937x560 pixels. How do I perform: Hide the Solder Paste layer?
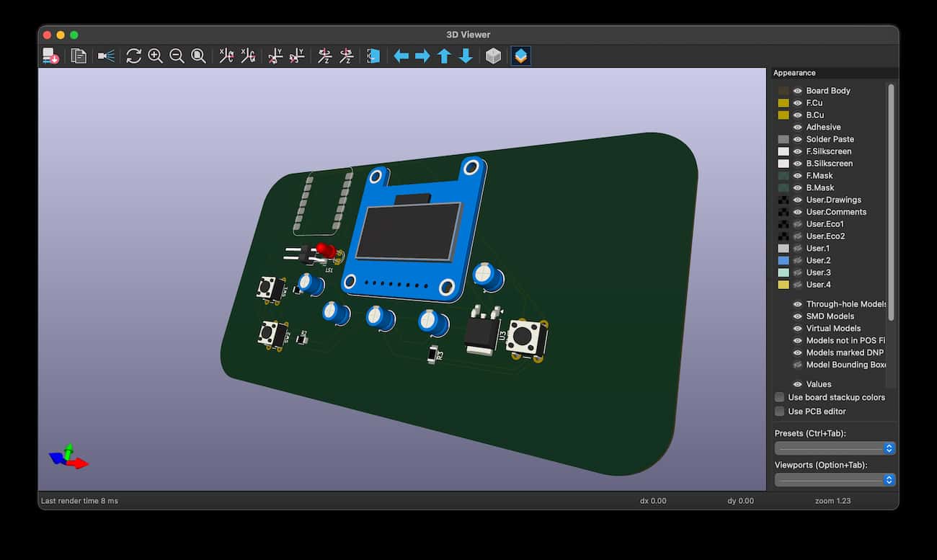[x=796, y=139]
